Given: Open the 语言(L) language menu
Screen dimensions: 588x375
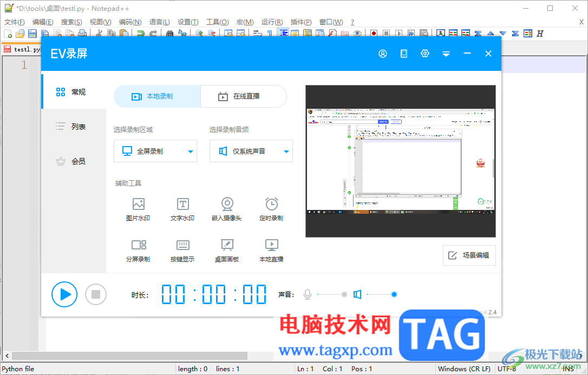Looking at the screenshot, I should coord(159,22).
